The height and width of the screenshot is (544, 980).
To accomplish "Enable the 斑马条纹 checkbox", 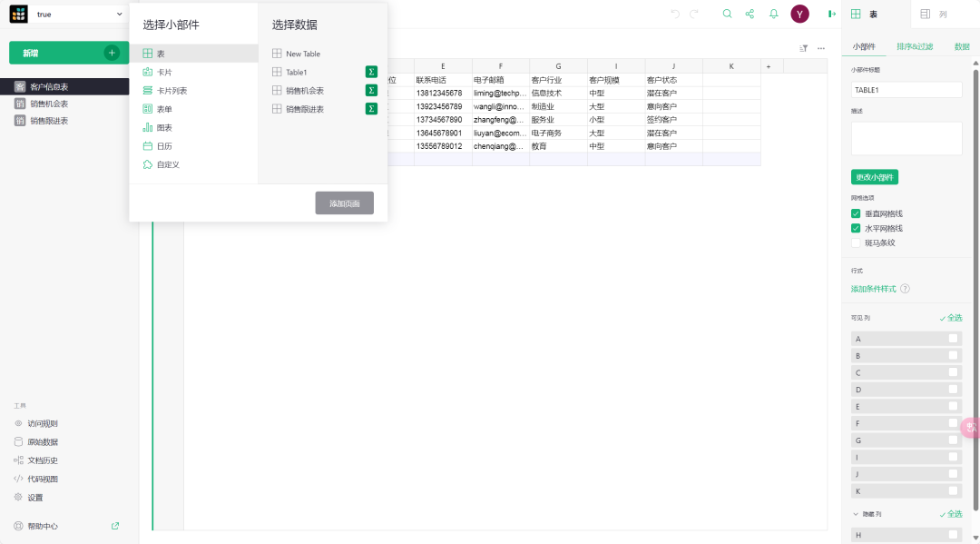I will (x=856, y=242).
